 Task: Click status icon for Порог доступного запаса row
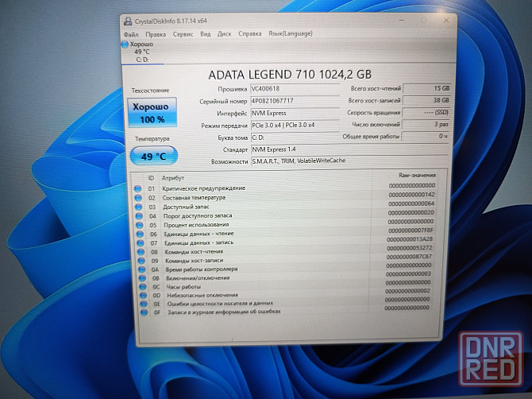coord(139,216)
